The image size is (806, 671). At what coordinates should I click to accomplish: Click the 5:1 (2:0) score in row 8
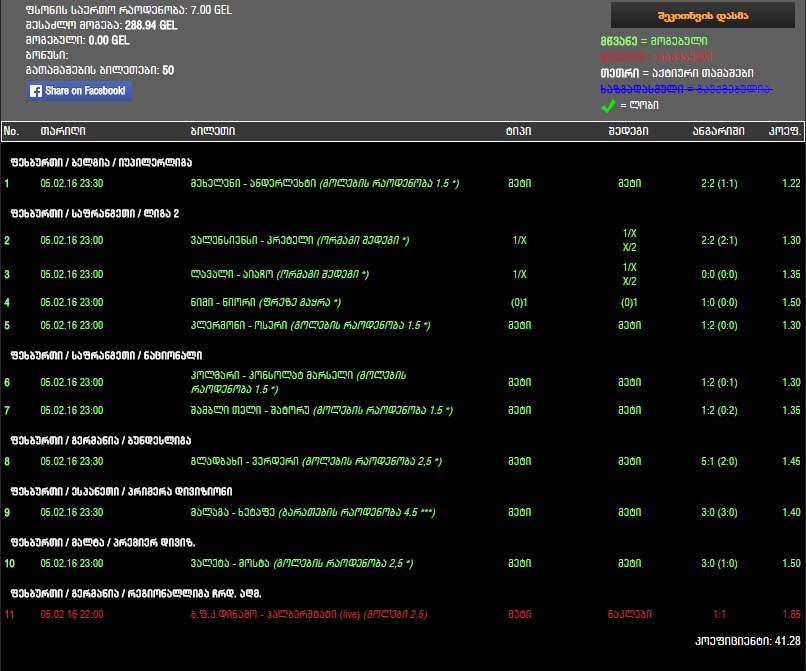tap(720, 462)
